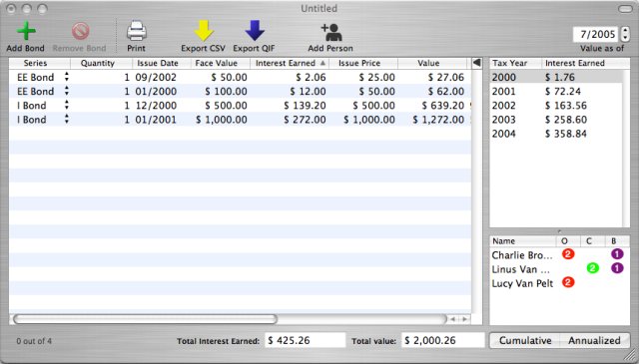Click Charlie Brown's red owner badge
This screenshot has width=639, height=364.
[568, 254]
